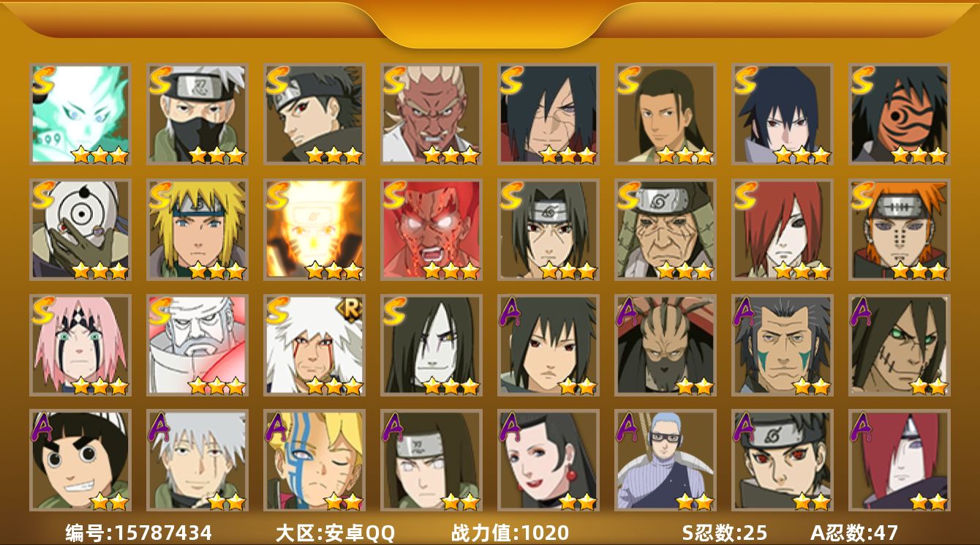
Task: Select the glowing orange Naruto chakra-mode portrait
Action: point(314,230)
